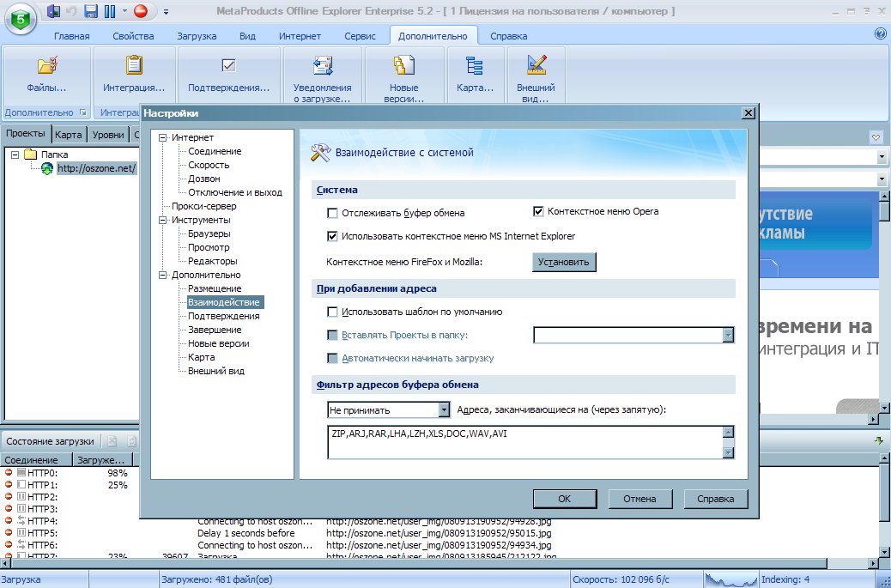Open Карта ribbon icon
This screenshot has width=891, height=588.
tap(475, 65)
